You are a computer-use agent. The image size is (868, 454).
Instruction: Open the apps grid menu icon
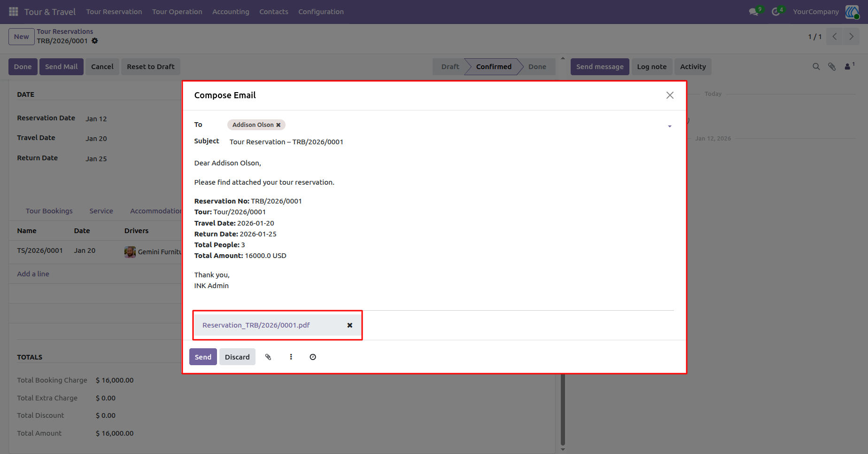14,11
